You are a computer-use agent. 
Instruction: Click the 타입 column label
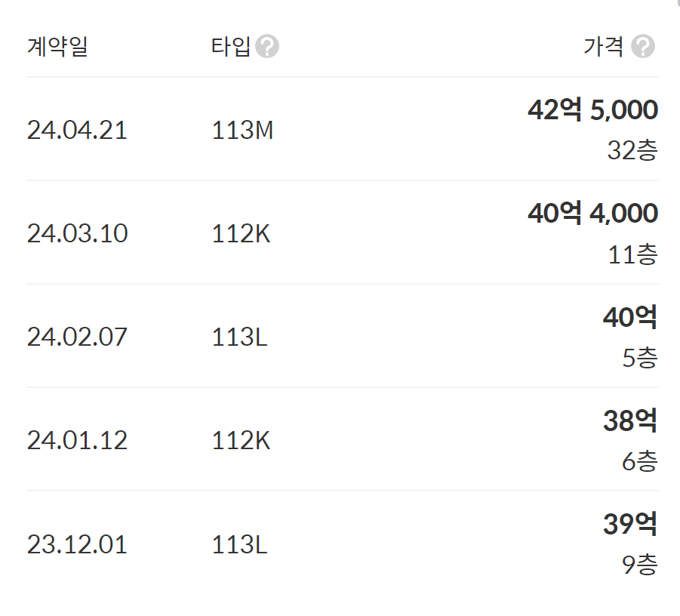pos(230,47)
